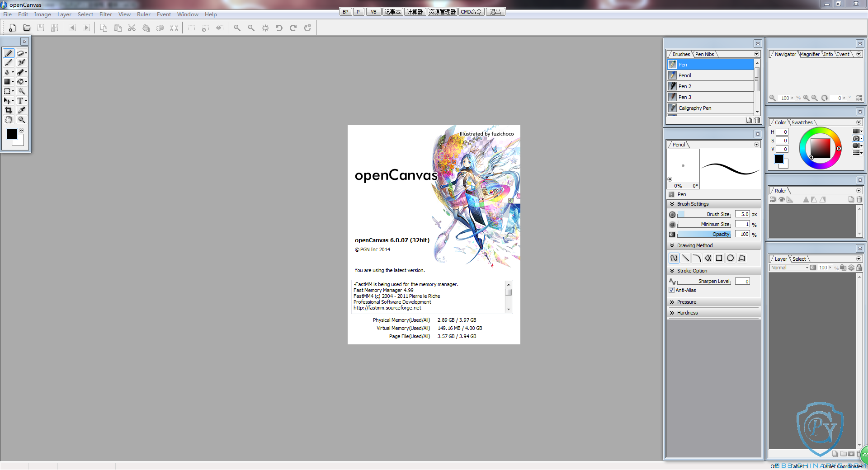The image size is (868, 470).
Task: Select the Blur water-drop tool
Action: click(8, 72)
